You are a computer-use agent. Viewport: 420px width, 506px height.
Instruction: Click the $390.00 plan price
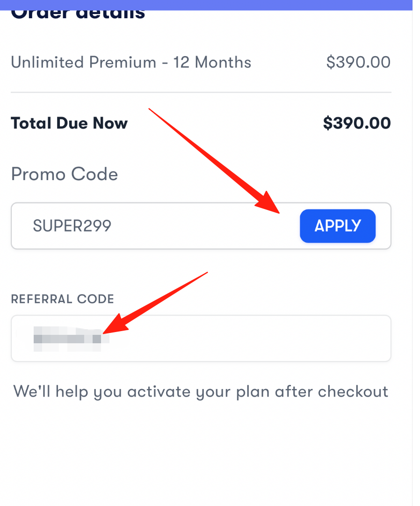click(x=358, y=62)
